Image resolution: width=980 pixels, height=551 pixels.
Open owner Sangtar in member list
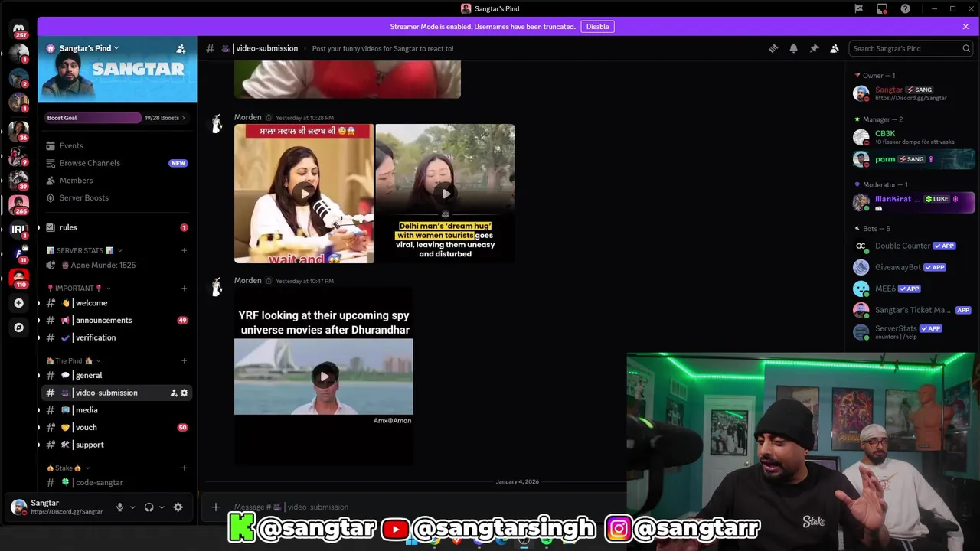click(x=913, y=93)
